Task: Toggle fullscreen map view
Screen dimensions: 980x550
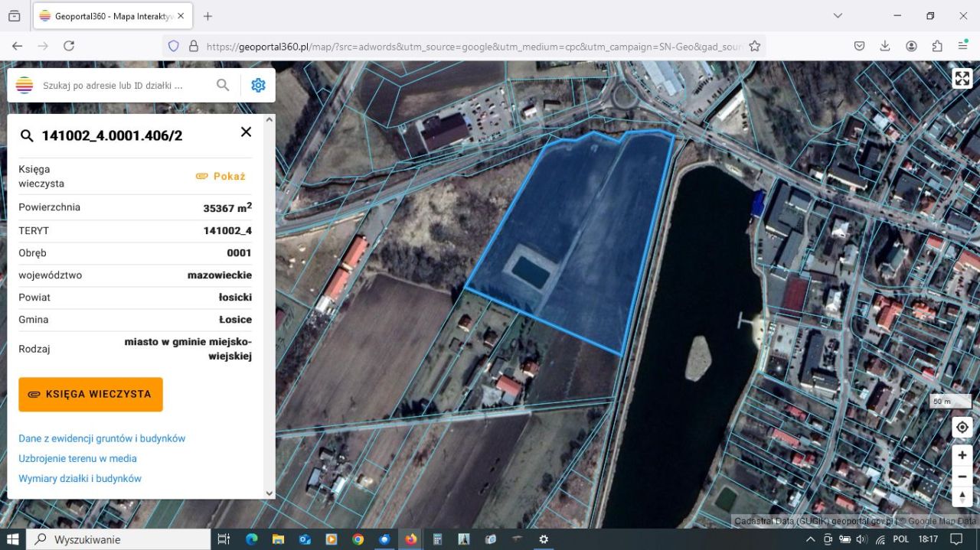Action: coord(962,79)
